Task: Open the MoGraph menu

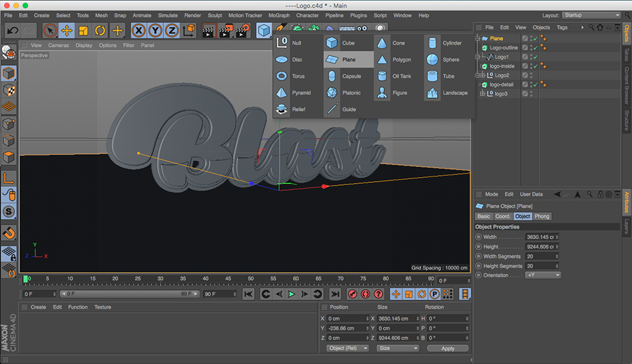Action: click(x=279, y=15)
